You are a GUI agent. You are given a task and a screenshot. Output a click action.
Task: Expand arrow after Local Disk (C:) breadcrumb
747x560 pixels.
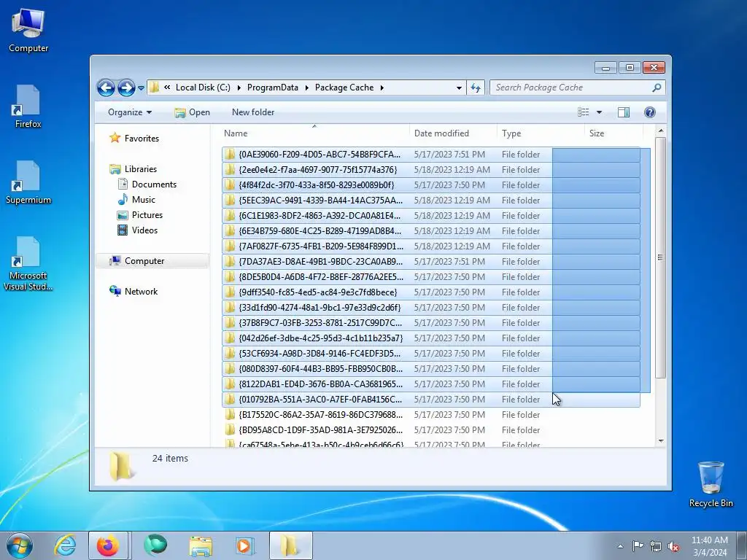tap(239, 87)
